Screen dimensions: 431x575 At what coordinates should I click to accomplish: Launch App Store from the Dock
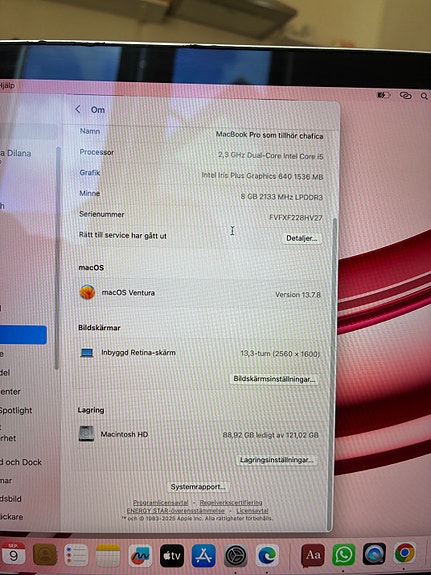(204, 556)
